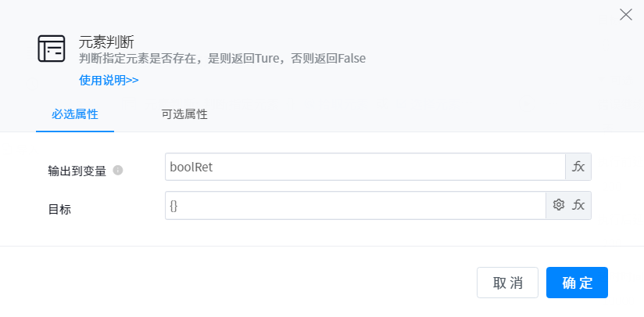
Task: Click the 元素判断 command icon in header
Action: 52,49
